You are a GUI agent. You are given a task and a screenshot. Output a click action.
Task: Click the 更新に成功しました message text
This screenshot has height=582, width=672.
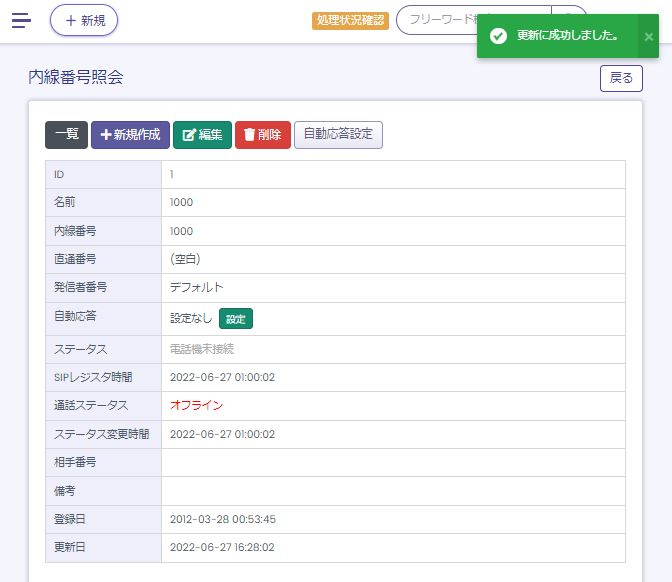(567, 36)
